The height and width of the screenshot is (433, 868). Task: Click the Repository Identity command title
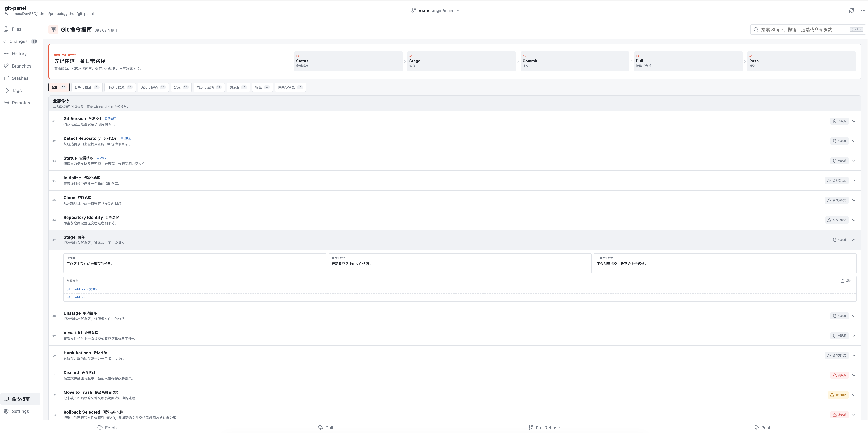click(x=83, y=218)
